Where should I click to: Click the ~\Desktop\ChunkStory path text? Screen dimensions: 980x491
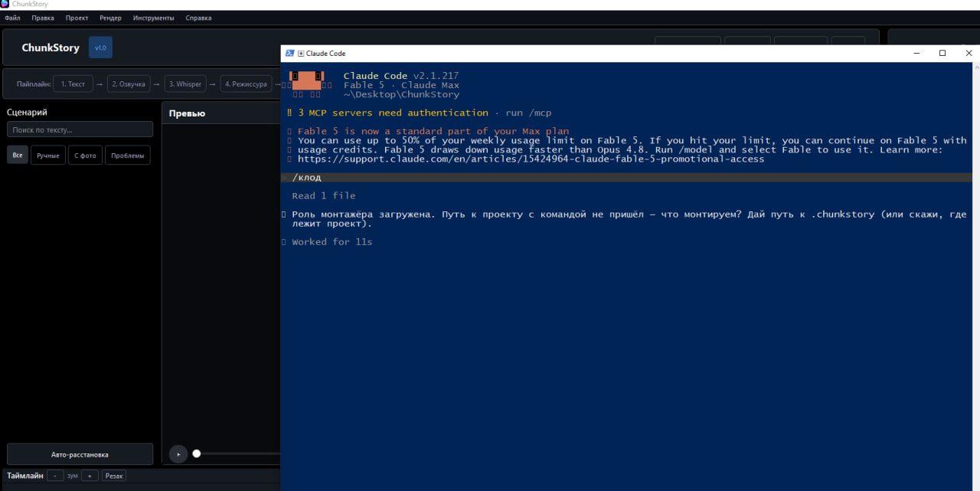pyautogui.click(x=401, y=95)
